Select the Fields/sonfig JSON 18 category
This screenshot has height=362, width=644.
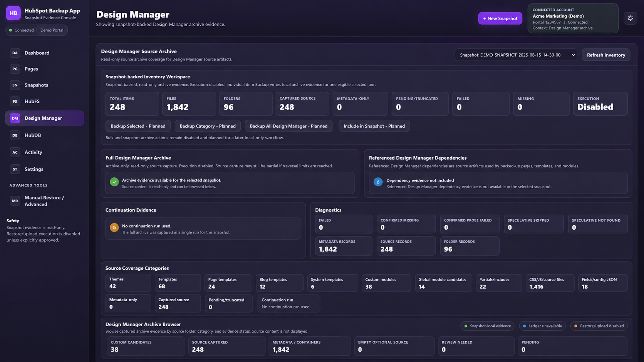[x=603, y=283]
